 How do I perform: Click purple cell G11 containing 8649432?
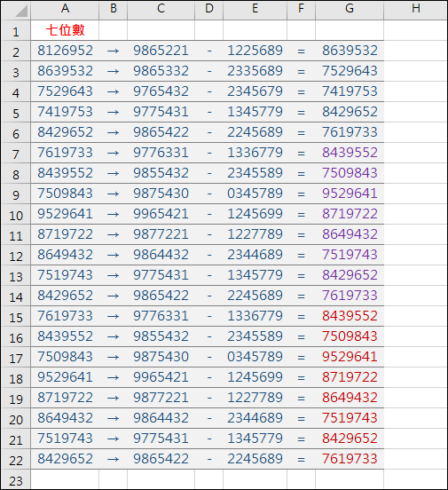pos(350,234)
